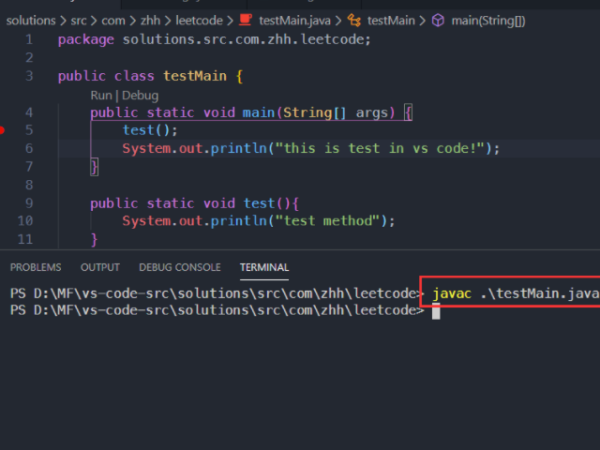This screenshot has height=450, width=600.
Task: Click the zhh breadcrumb segment
Action: (150, 20)
